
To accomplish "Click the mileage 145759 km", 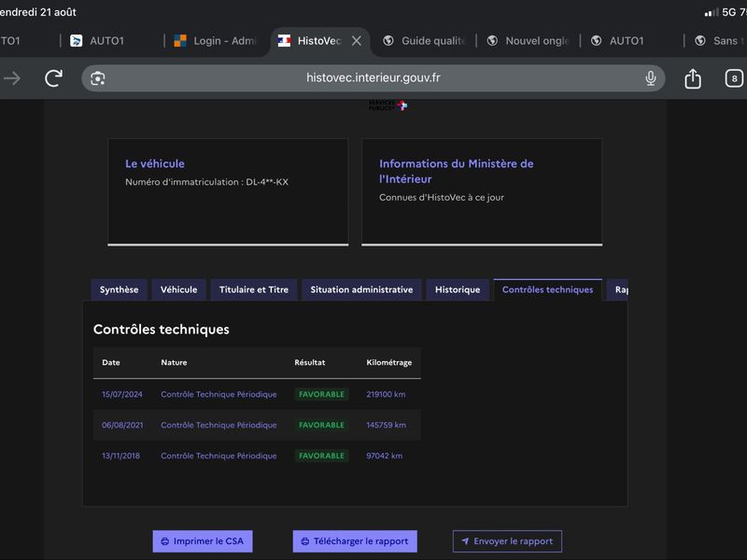I will point(387,426).
